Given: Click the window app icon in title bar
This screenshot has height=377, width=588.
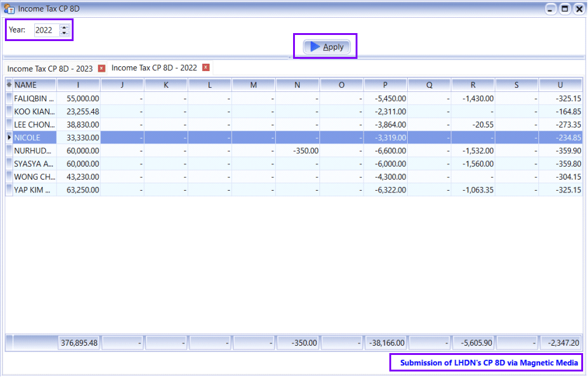Looking at the screenshot, I should [9, 9].
